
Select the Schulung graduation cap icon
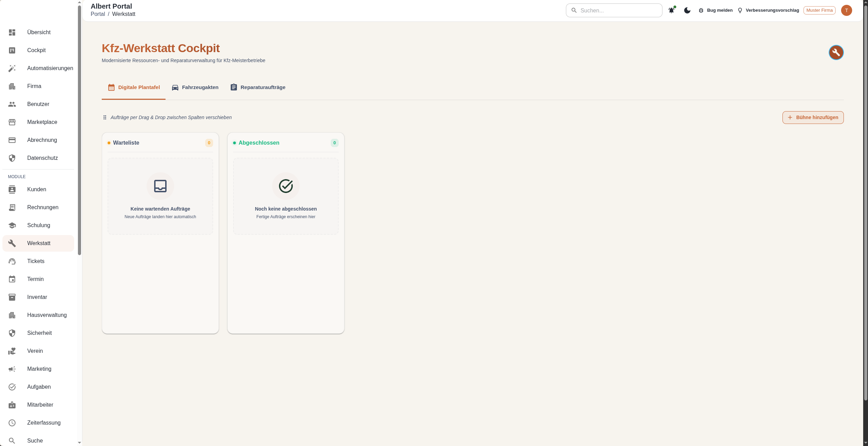(x=12, y=225)
